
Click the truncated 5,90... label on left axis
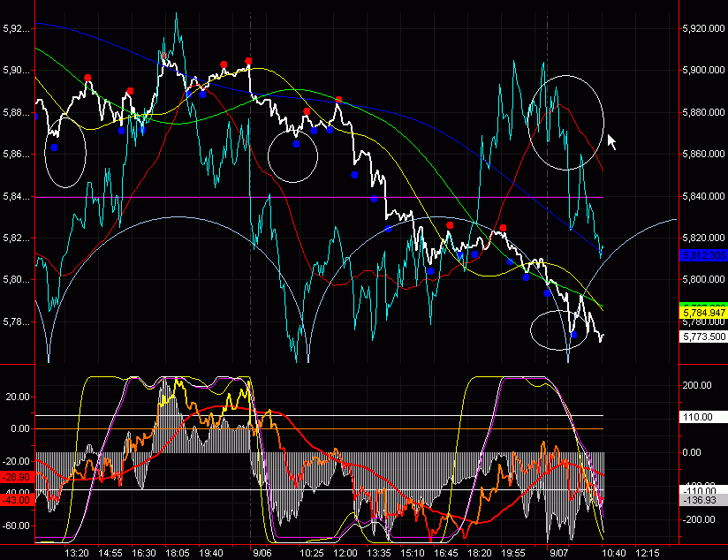click(16, 70)
